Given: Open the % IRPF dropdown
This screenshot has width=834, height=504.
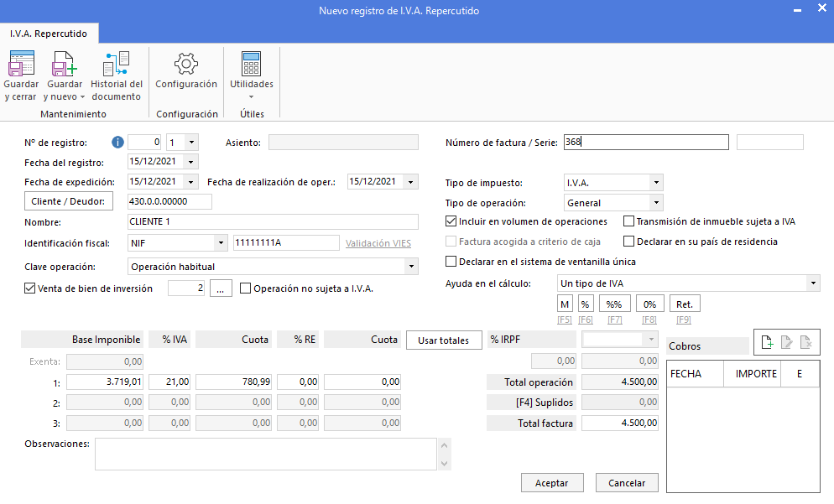Looking at the screenshot, I should pyautogui.click(x=651, y=339).
